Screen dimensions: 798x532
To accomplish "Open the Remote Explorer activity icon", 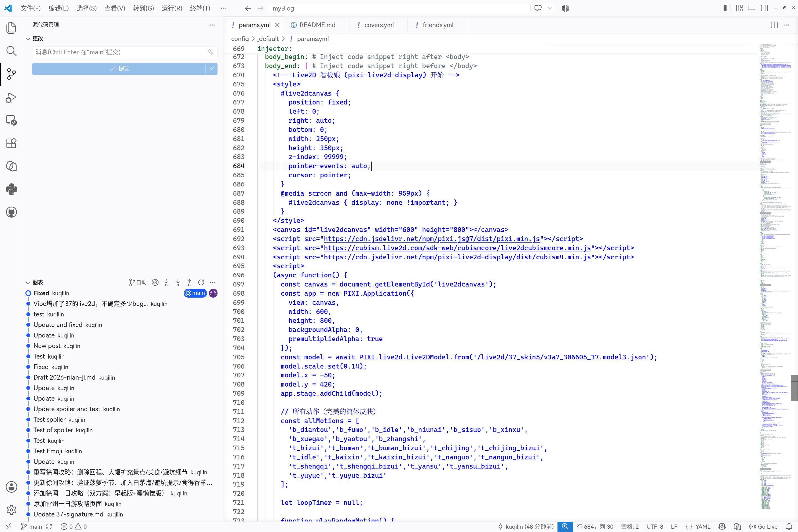I will [11, 121].
